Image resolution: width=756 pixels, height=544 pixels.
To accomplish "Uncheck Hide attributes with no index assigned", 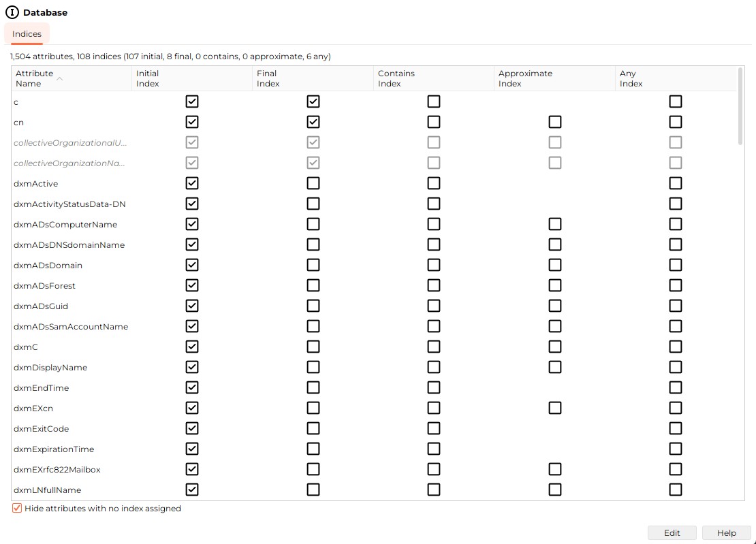I will tap(16, 508).
